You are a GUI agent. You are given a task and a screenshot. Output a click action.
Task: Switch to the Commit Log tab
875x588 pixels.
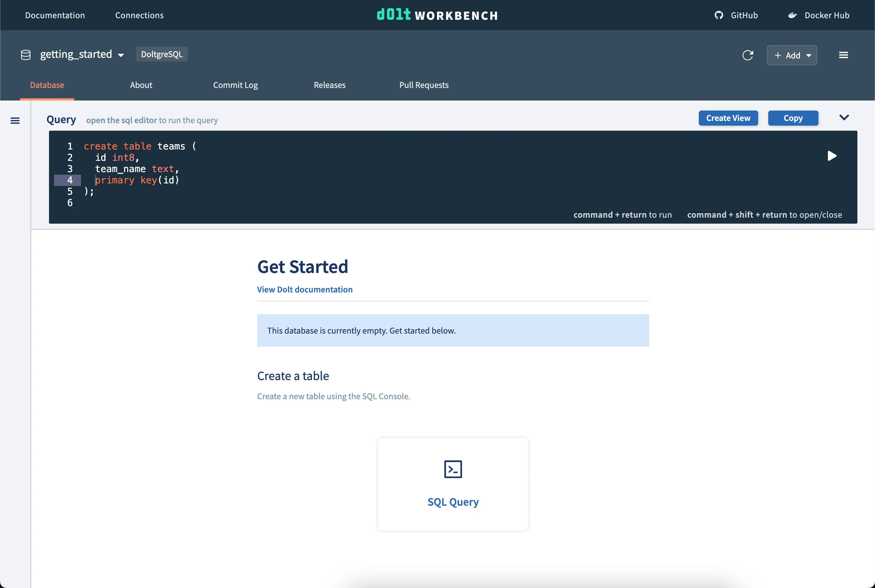(x=236, y=85)
